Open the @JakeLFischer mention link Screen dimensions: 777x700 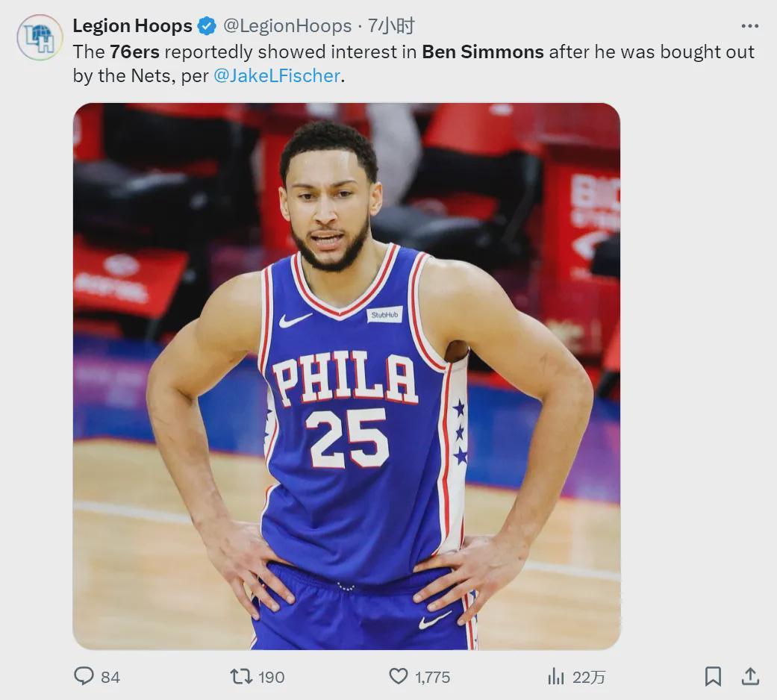pyautogui.click(x=276, y=75)
